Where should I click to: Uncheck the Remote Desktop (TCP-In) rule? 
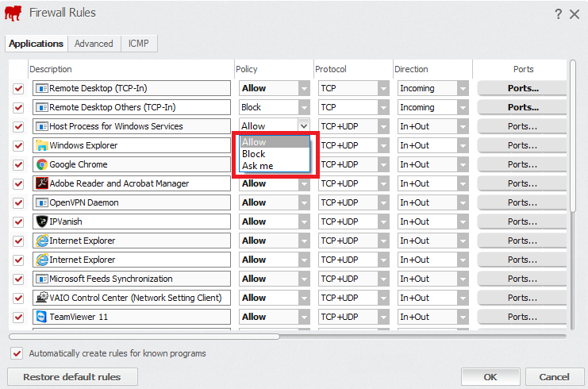(18, 89)
